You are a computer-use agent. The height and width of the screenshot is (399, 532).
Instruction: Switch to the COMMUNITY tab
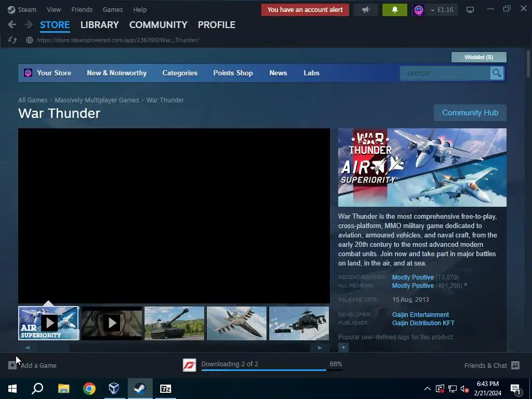click(x=158, y=25)
